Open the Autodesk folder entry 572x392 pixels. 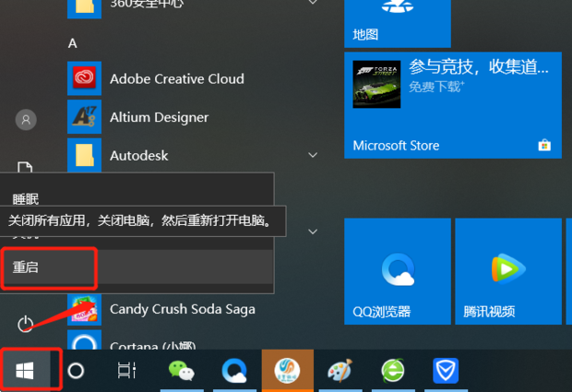(138, 156)
